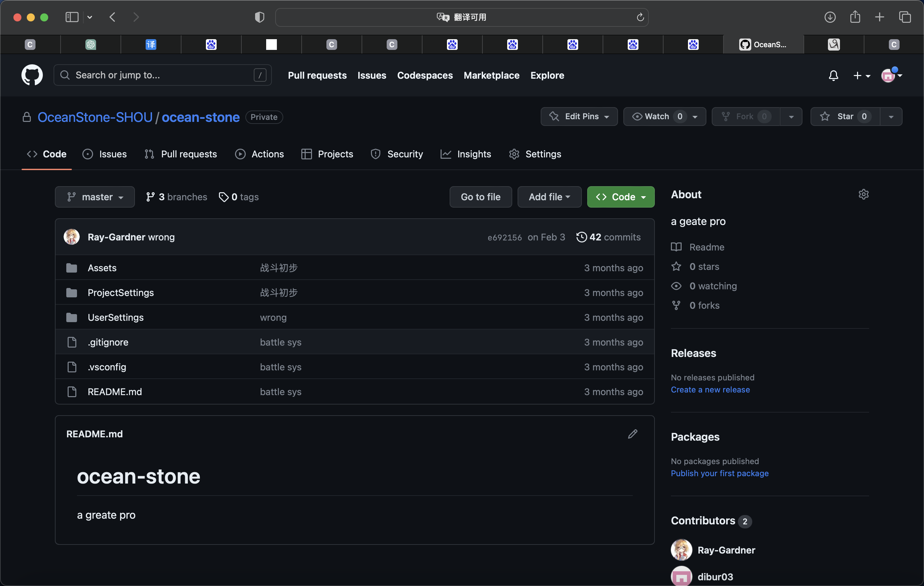Toggle the Star button for this repository

pyautogui.click(x=845, y=116)
